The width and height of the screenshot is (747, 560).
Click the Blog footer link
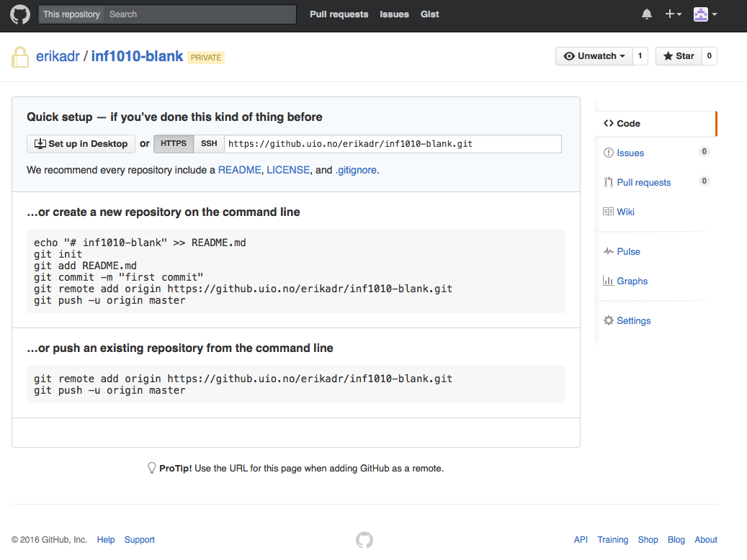pos(676,540)
